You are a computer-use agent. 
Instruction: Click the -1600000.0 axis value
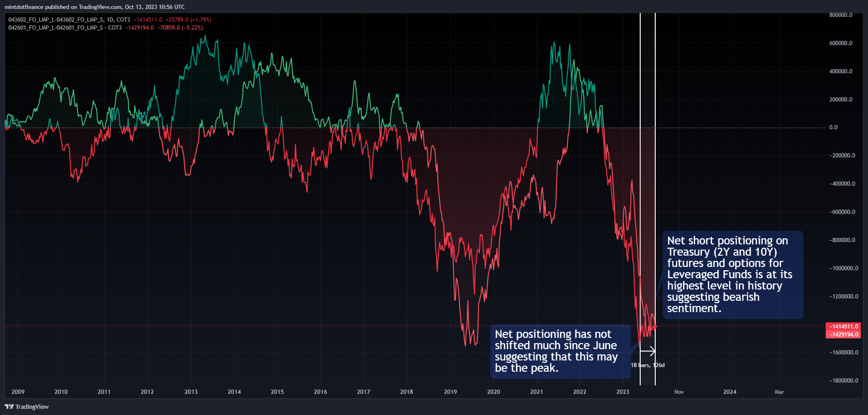pyautogui.click(x=843, y=352)
